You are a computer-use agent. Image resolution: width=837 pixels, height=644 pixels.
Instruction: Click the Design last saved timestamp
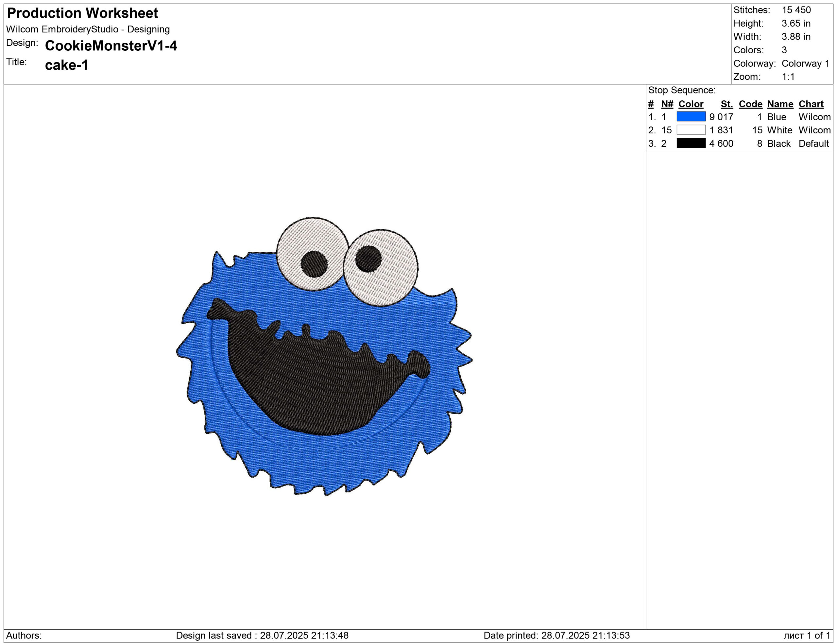tap(262, 635)
